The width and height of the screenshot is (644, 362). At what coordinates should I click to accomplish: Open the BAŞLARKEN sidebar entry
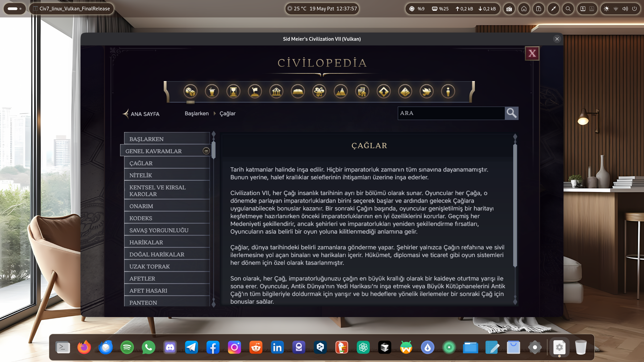[x=167, y=139]
